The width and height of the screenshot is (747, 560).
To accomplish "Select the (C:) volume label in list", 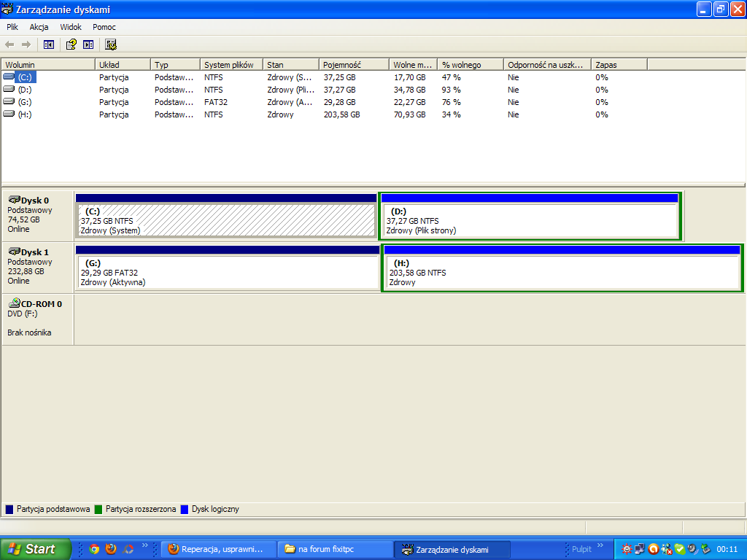I will [26, 77].
